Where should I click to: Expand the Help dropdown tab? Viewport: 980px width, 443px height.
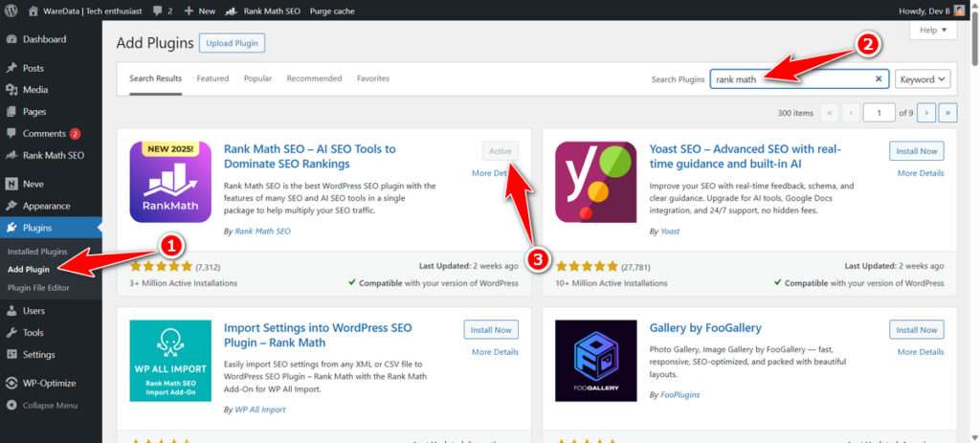tap(933, 30)
